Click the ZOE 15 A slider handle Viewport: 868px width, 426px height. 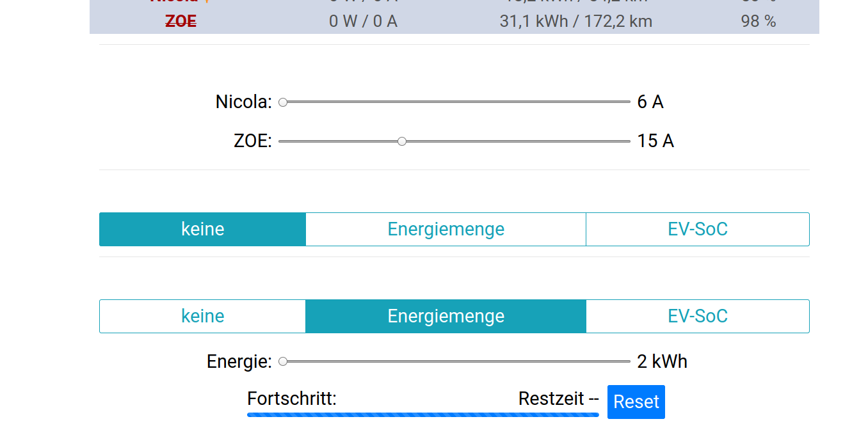[402, 141]
